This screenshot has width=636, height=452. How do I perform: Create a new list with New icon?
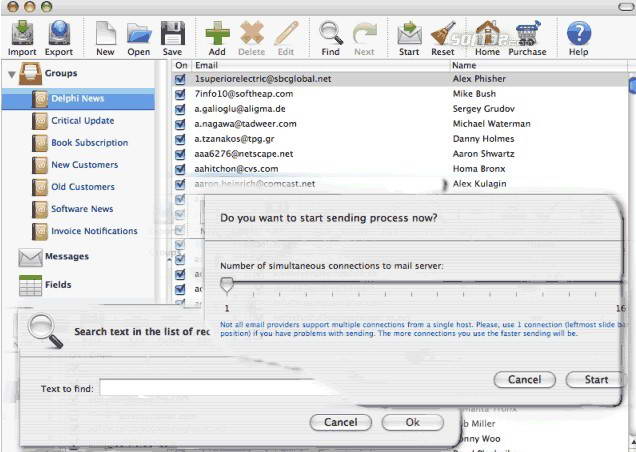[105, 33]
